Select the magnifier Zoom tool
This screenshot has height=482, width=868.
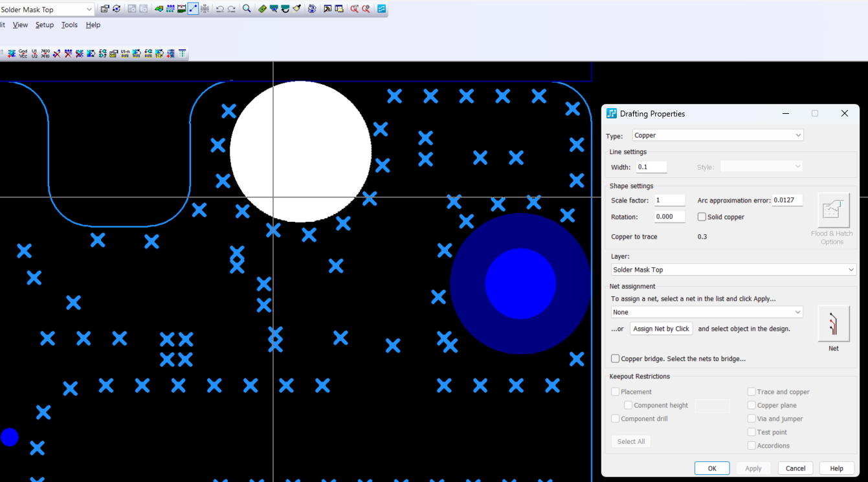247,9
